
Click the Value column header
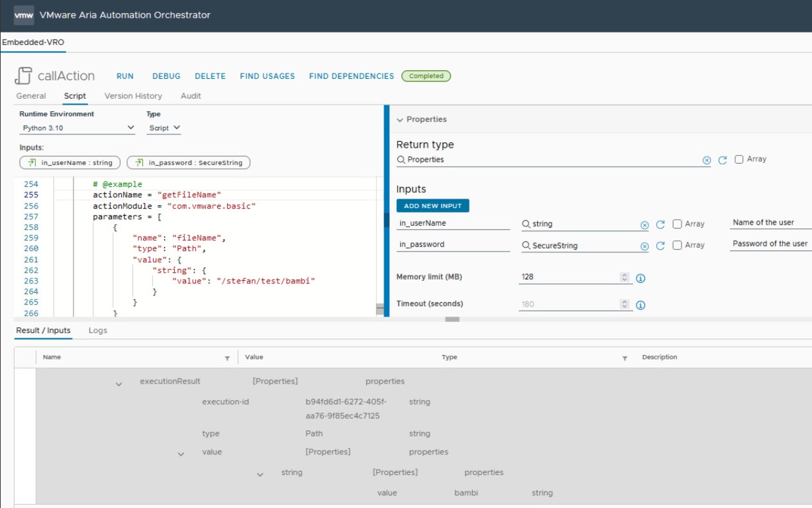click(254, 357)
